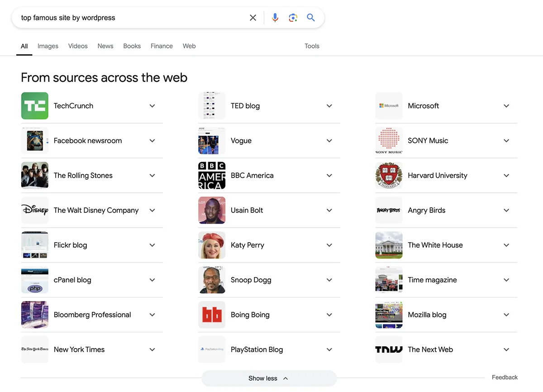This screenshot has width=543, height=392.
Task: Expand the Vogue entry chevron
Action: (329, 141)
